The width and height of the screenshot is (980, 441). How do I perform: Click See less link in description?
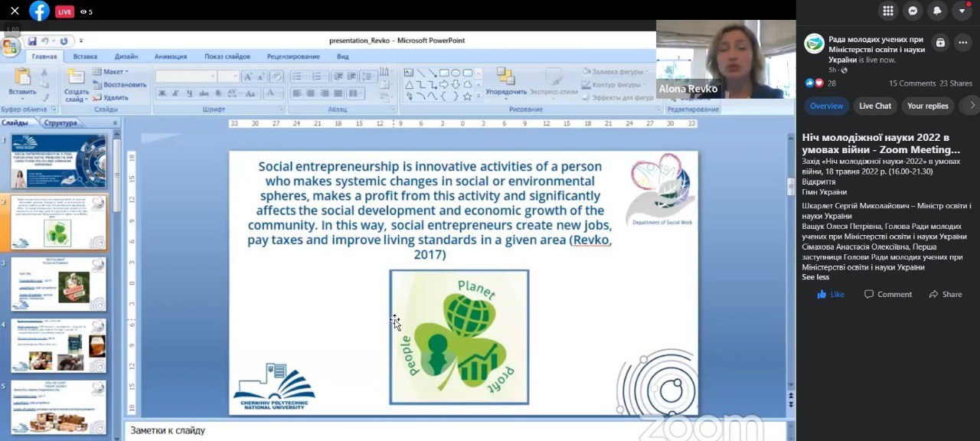(x=815, y=277)
